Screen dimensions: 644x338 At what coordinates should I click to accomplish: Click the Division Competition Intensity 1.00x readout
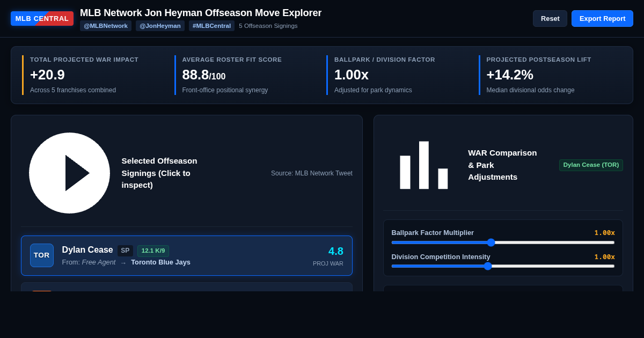click(x=604, y=257)
